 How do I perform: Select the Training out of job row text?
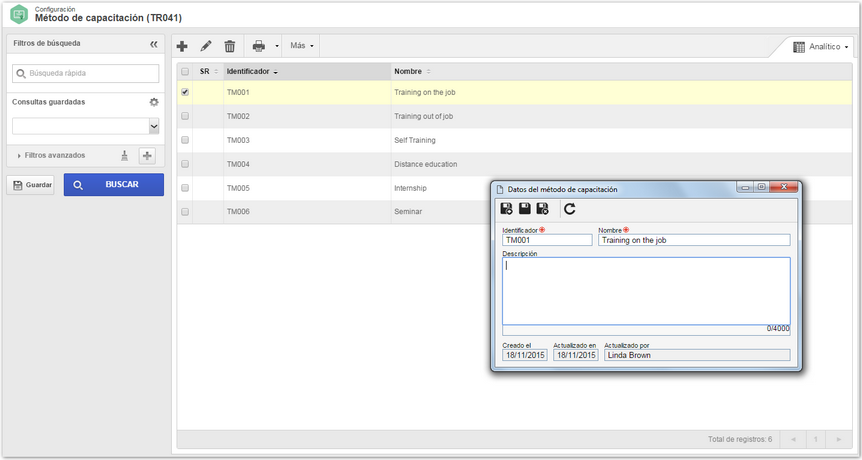coord(423,117)
